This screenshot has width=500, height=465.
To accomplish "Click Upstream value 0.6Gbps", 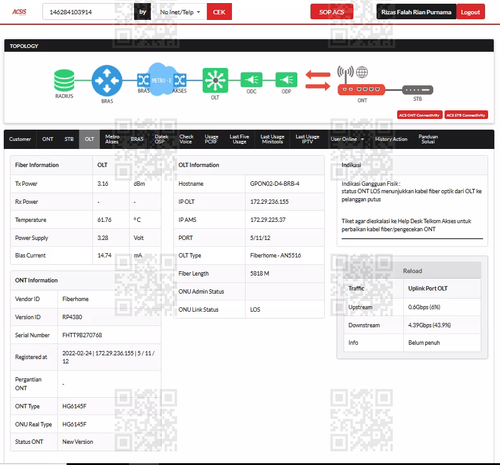I will click(424, 307).
